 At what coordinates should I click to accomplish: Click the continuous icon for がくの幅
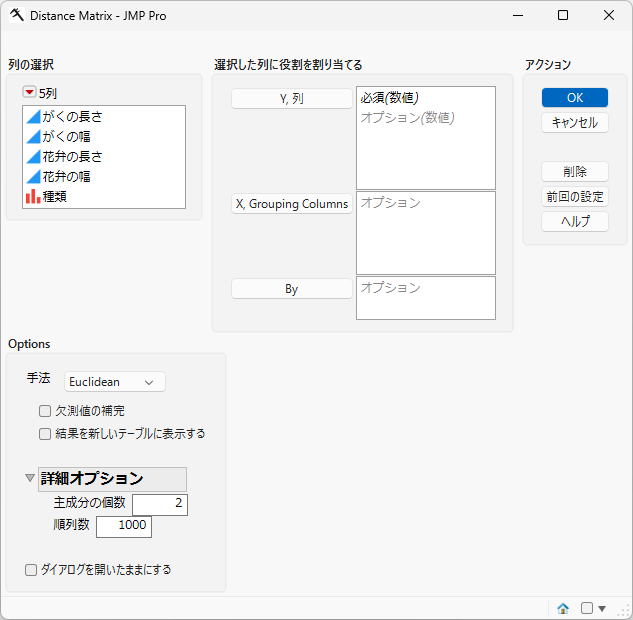click(x=34, y=136)
